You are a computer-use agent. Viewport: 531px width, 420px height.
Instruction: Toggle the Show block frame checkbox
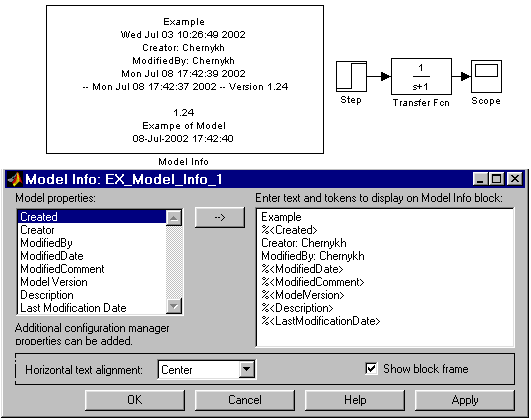pyautogui.click(x=371, y=369)
